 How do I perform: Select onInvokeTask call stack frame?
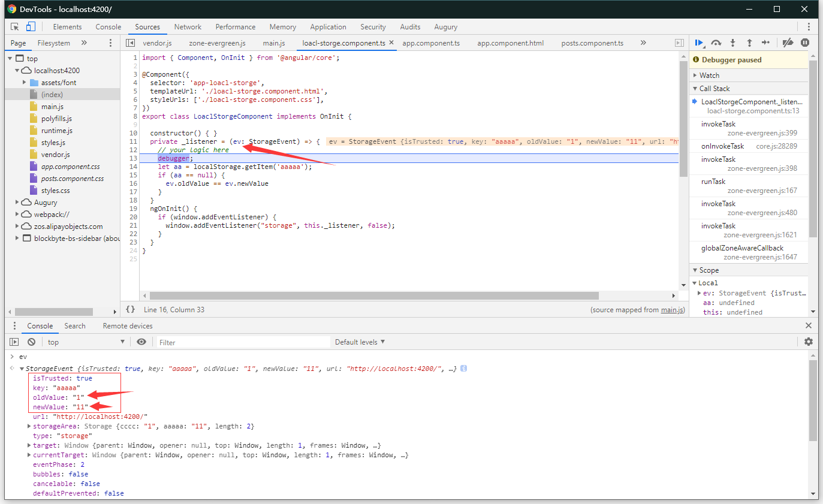(x=749, y=146)
